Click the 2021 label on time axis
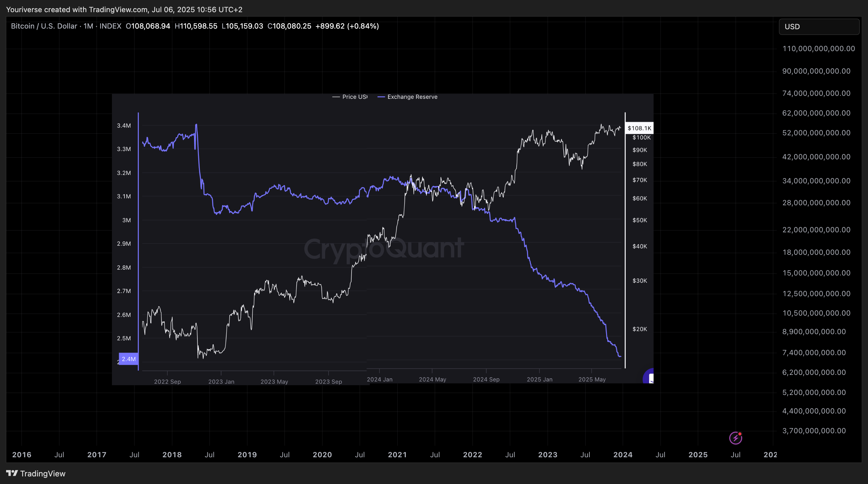 (398, 455)
